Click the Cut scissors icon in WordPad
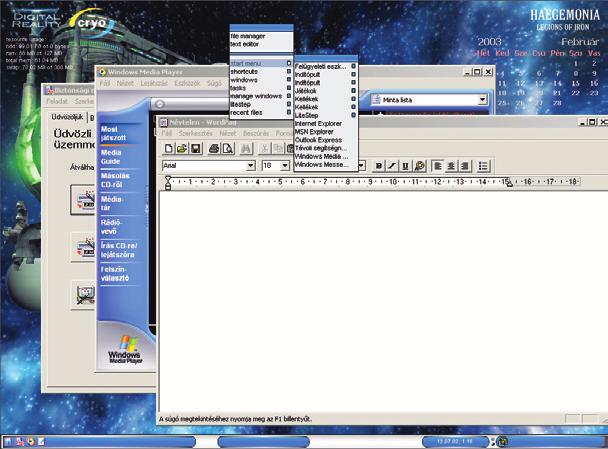Screen dimensions: 608x449 point(264,148)
